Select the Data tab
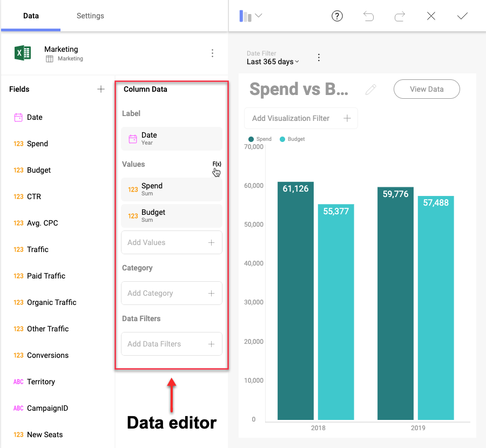 point(31,16)
